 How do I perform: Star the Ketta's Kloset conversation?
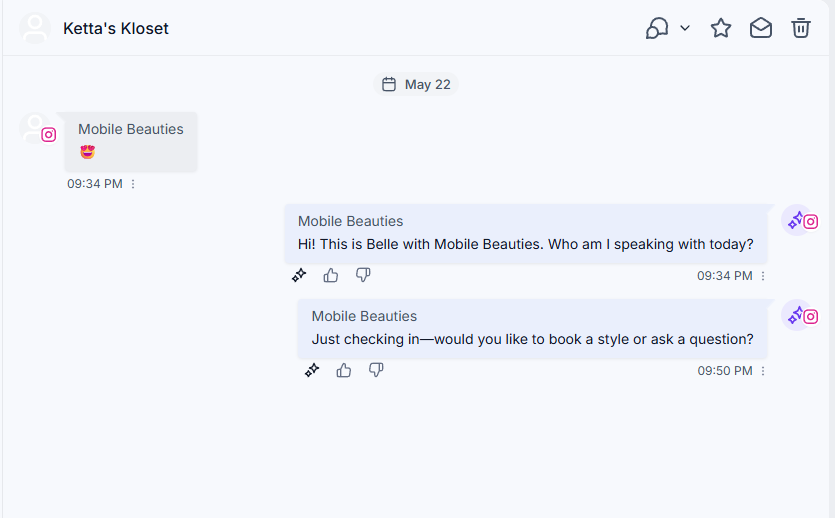[721, 28]
